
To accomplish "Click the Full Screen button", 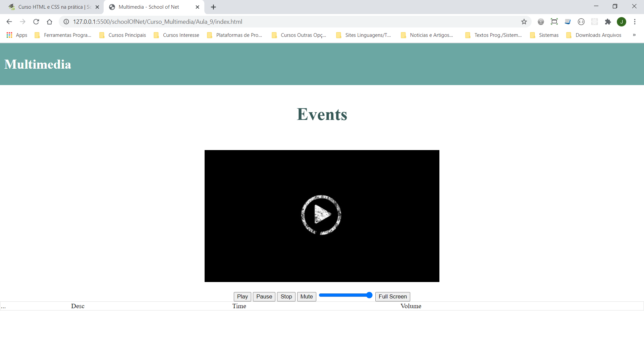I will click(392, 297).
